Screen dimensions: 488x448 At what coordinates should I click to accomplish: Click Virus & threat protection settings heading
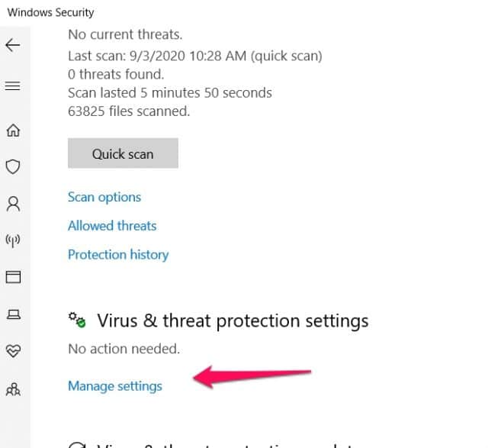233,321
